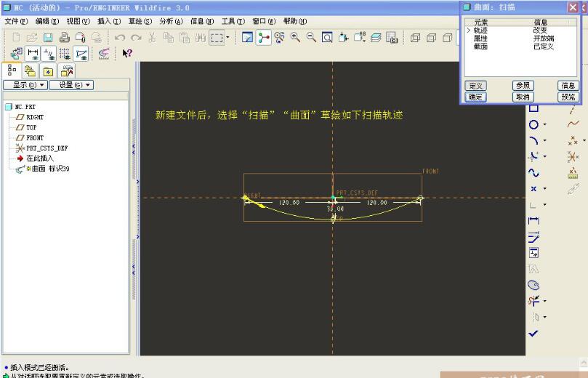588x378 pixels.
Task: Open the layers icon in the toolbar
Action: tap(376, 38)
